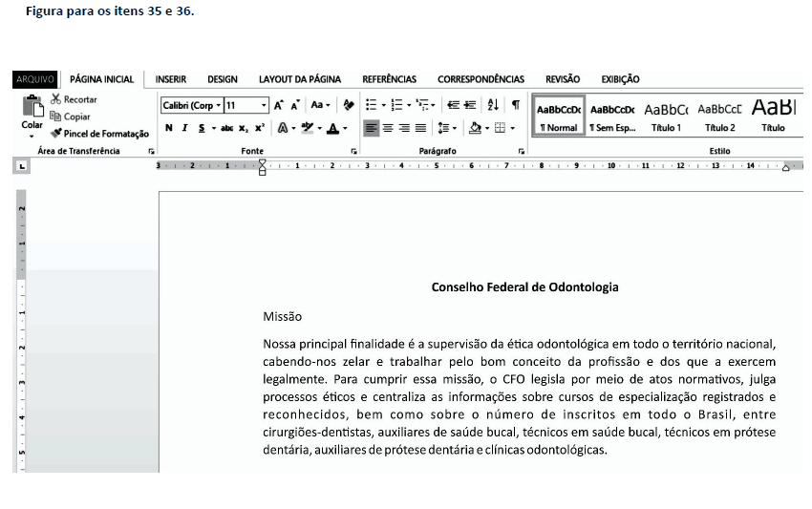Viewport: 812px width, 509px height.
Task: Toggle bold N formatting
Action: pos(169,128)
